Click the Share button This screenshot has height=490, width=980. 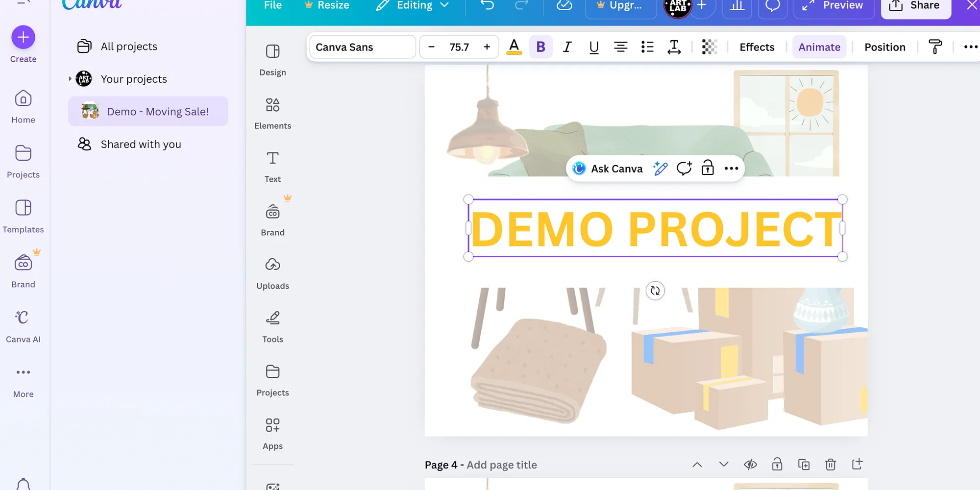tap(915, 6)
